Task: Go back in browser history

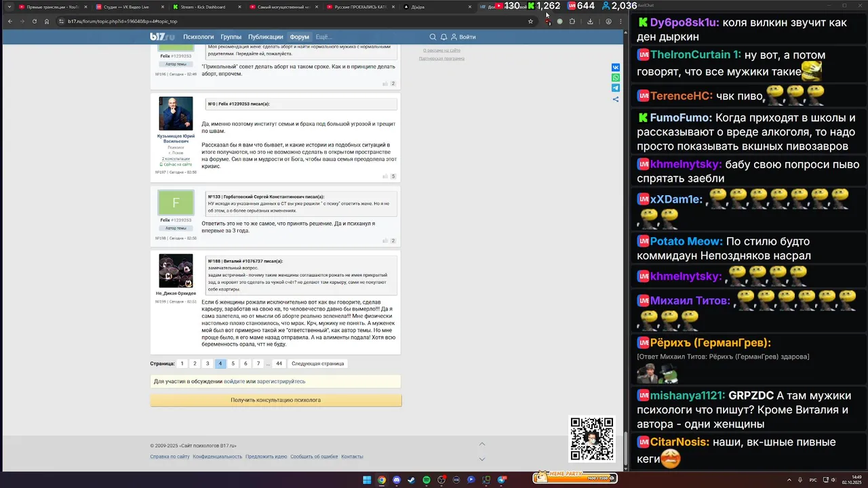Action: point(9,21)
